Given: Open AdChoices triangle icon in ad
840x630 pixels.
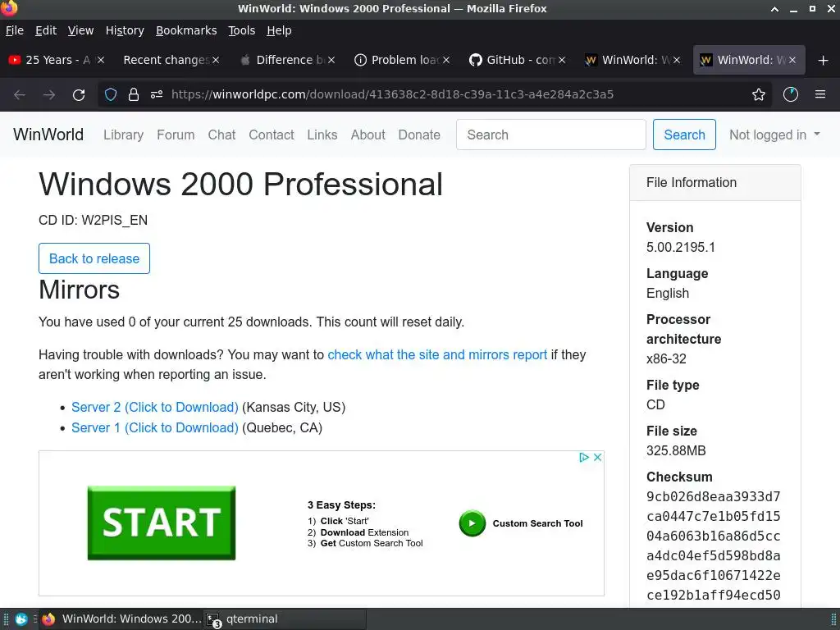Looking at the screenshot, I should 584,457.
